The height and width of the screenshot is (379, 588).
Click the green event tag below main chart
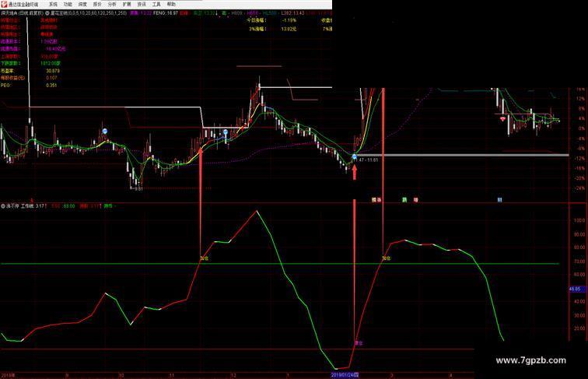404,200
